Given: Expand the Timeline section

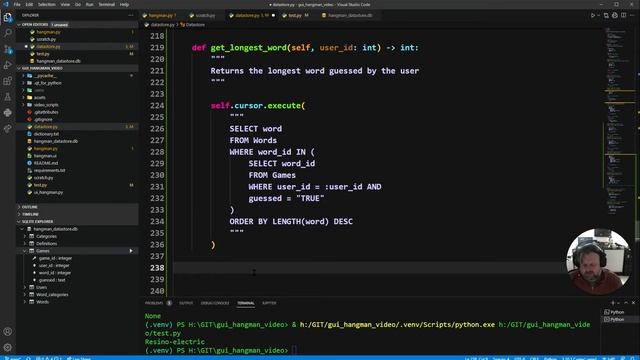Looking at the screenshot, I should click(x=77, y=214).
